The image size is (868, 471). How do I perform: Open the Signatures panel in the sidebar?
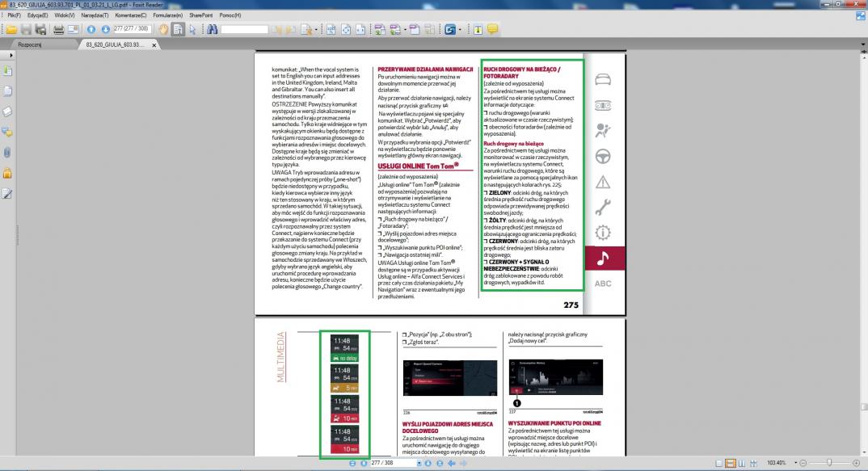pos(7,193)
